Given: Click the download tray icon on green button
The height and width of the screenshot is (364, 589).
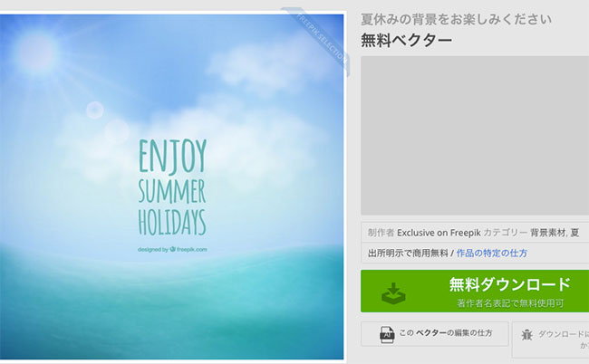Looking at the screenshot, I should 393,293.
